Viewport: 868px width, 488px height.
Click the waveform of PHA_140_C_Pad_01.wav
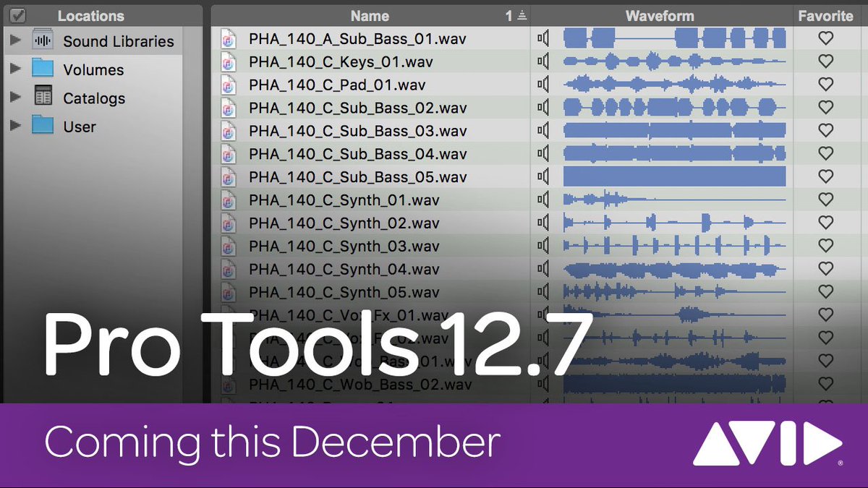pyautogui.click(x=674, y=85)
